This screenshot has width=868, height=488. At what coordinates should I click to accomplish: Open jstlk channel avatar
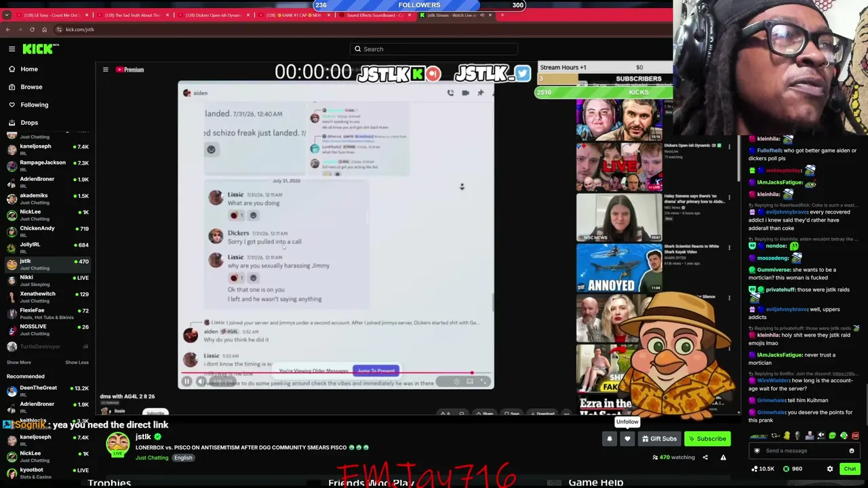click(118, 443)
